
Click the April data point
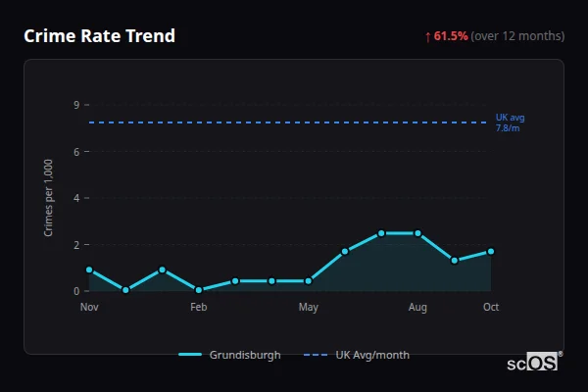(x=271, y=281)
